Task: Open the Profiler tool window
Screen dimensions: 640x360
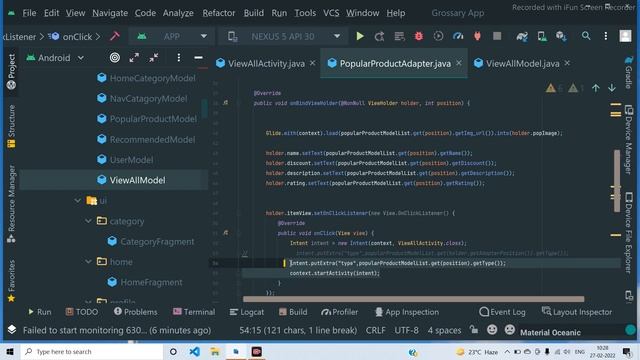Action: (x=339, y=312)
